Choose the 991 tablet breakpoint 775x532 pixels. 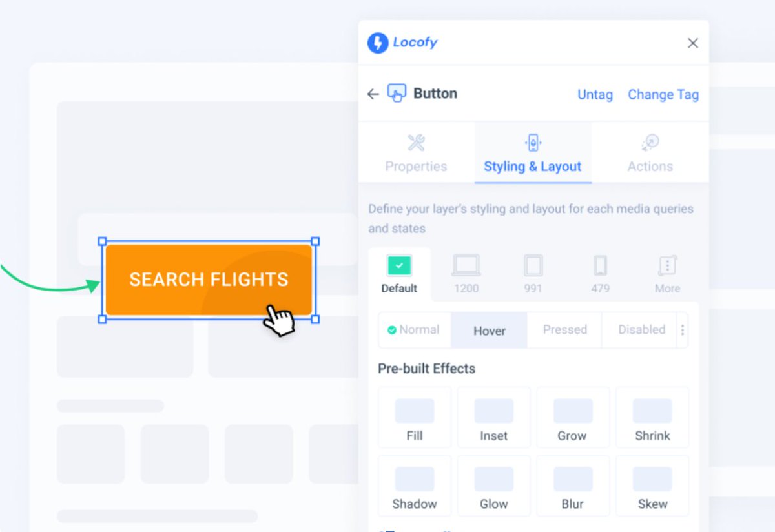point(533,274)
